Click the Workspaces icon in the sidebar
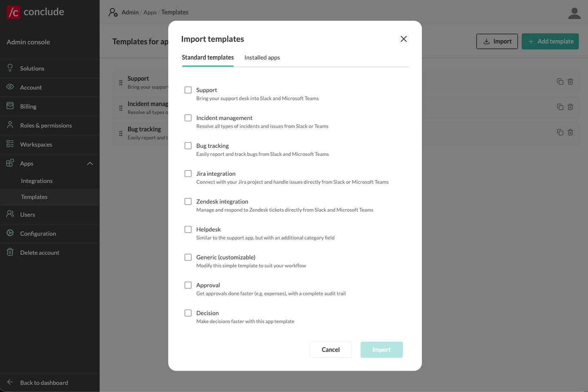The height and width of the screenshot is (392, 588). pyautogui.click(x=10, y=144)
